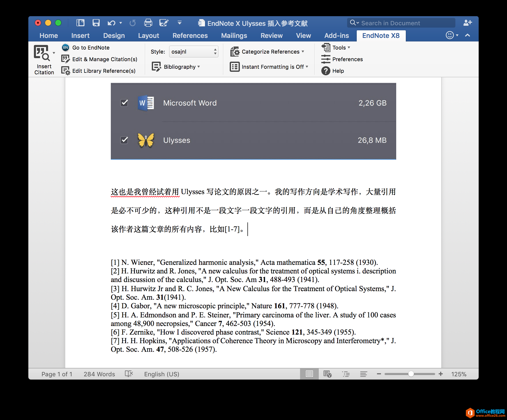
Task: Open EndNote Help
Action: click(337, 71)
